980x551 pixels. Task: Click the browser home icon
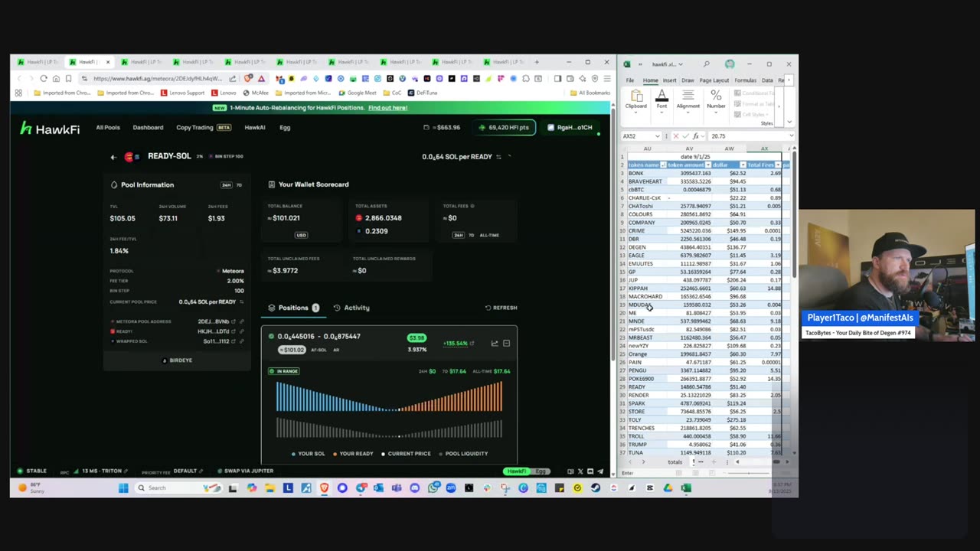coord(56,78)
